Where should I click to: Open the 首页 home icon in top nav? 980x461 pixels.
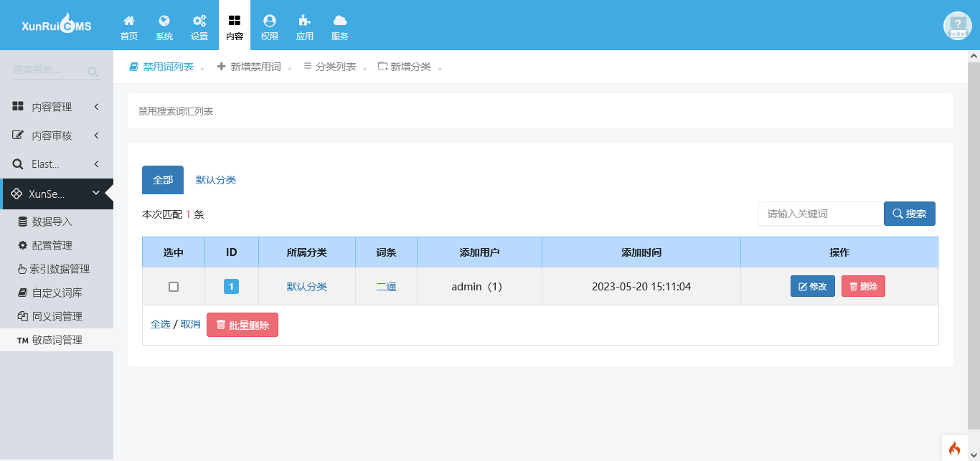pyautogui.click(x=129, y=27)
